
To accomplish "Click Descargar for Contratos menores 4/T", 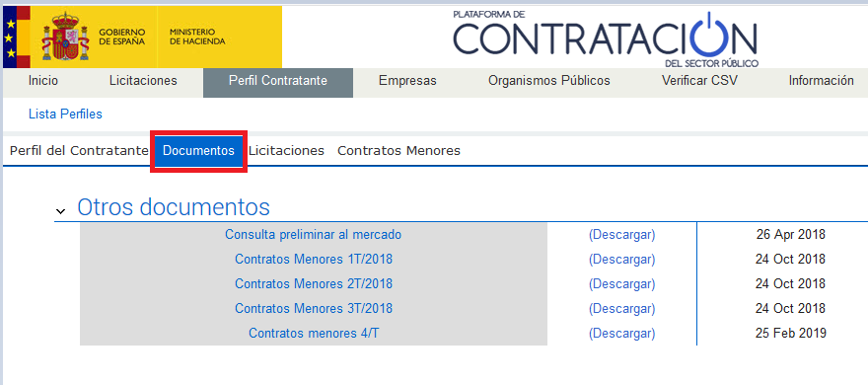I will [621, 334].
